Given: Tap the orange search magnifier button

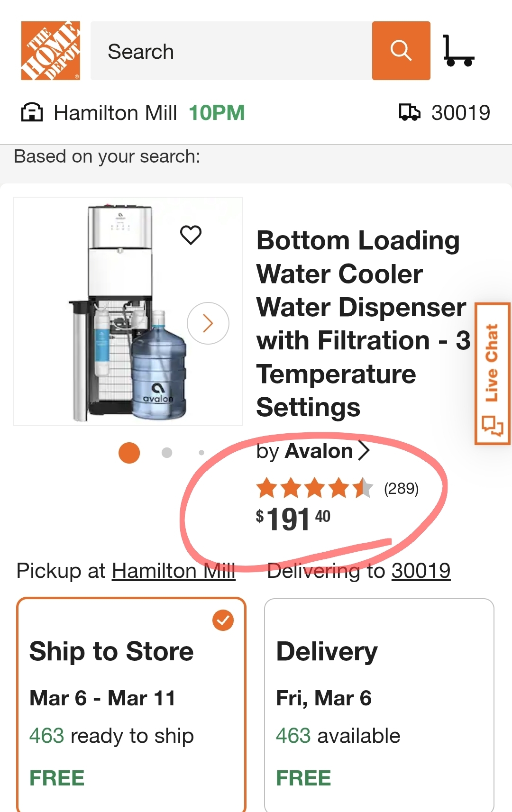Looking at the screenshot, I should pyautogui.click(x=401, y=51).
